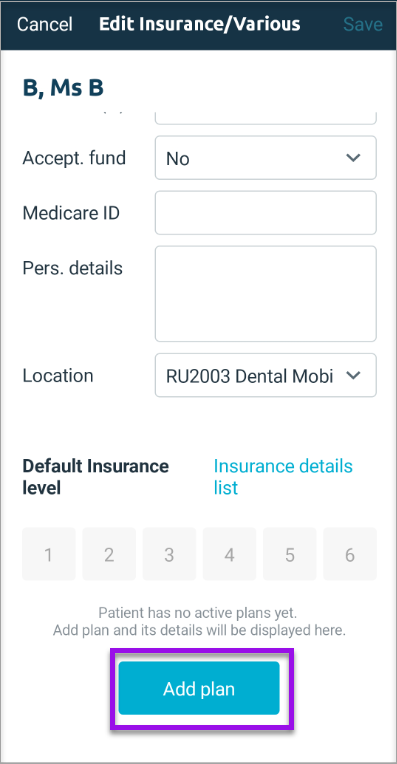This screenshot has height=764, width=397.
Task: Click the Default Insurance level heading
Action: 95,477
